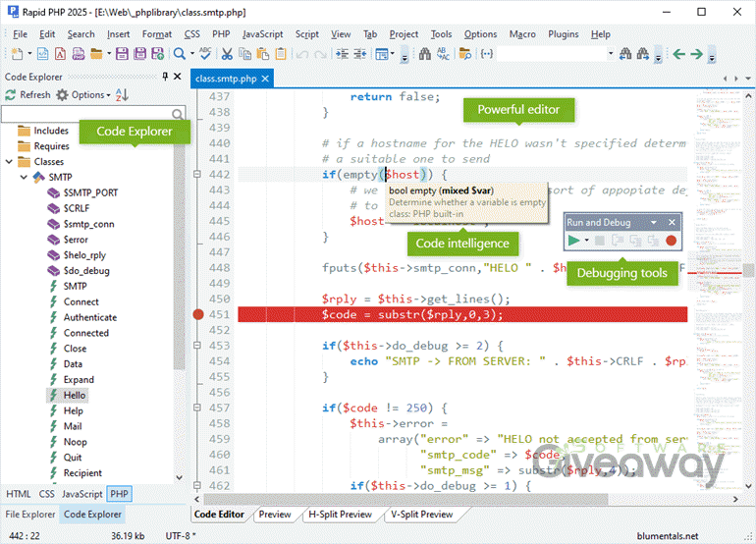Collapse the code fold at line 442
The image size is (756, 544).
[x=197, y=174]
